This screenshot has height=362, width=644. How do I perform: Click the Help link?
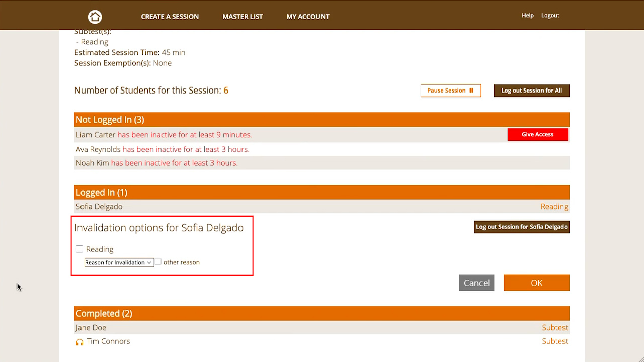pyautogui.click(x=527, y=16)
